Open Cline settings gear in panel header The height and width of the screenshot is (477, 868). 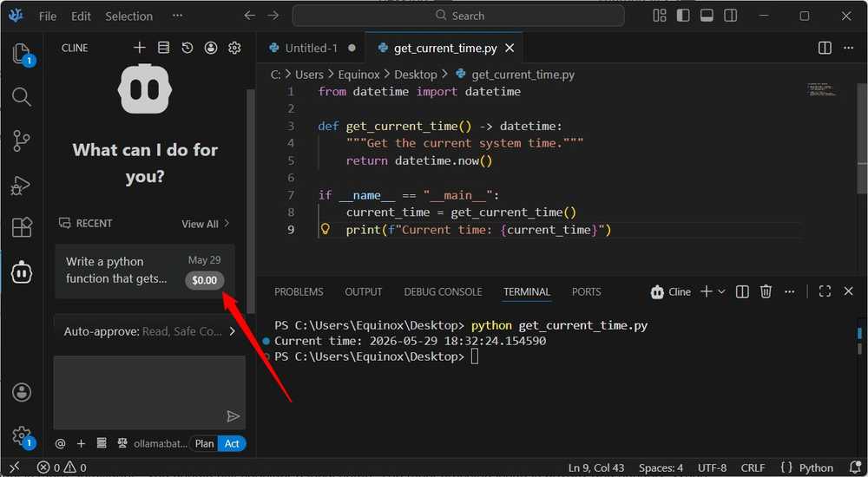coord(234,48)
